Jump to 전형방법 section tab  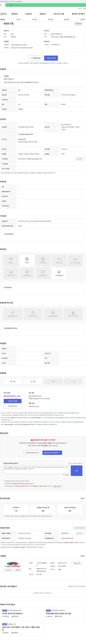click(x=66, y=20)
